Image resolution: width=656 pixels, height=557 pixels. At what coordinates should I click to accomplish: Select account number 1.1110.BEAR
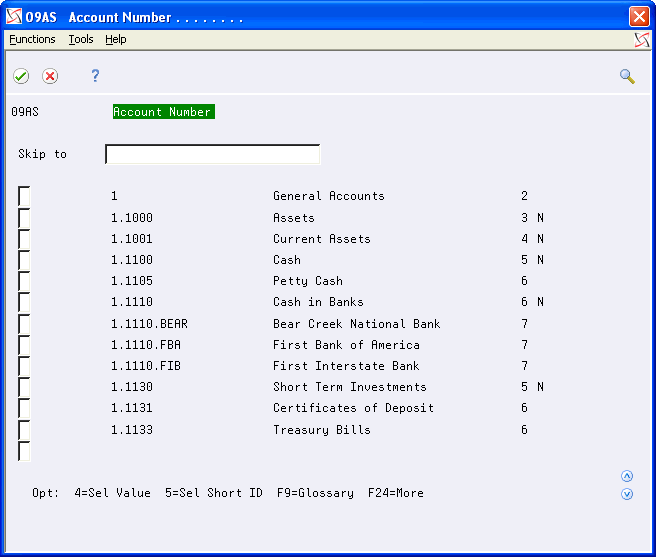[x=149, y=324]
